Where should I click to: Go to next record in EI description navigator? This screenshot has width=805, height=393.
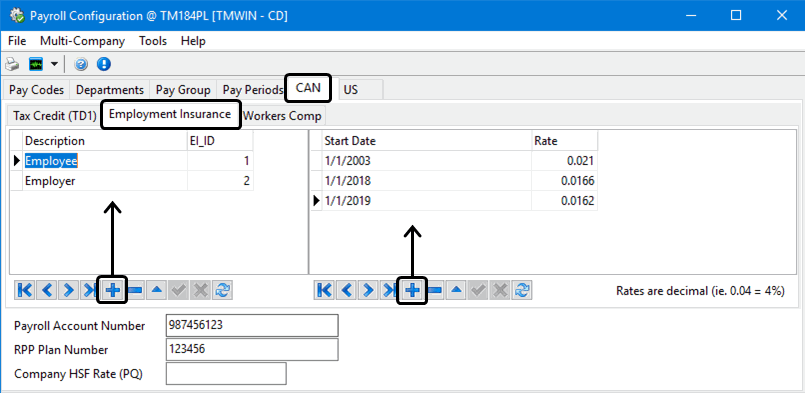coord(68,290)
